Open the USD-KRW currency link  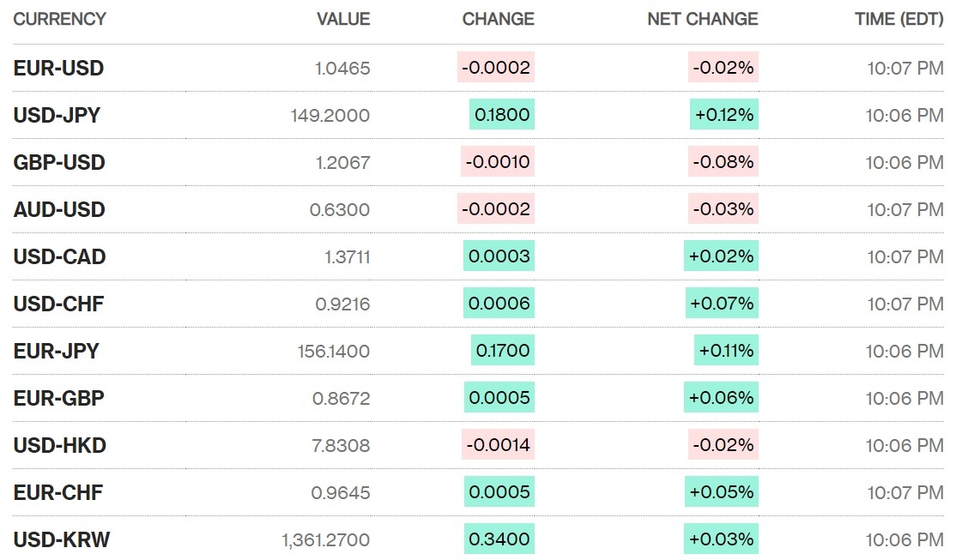pos(61,540)
